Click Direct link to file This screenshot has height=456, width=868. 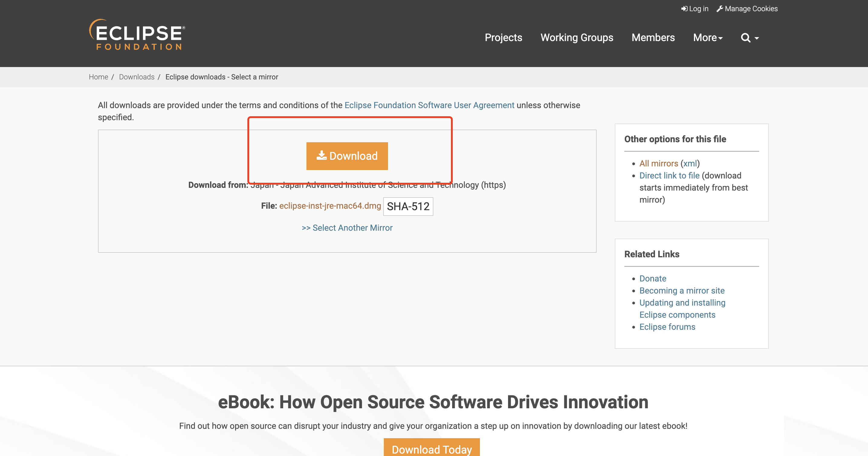(669, 176)
